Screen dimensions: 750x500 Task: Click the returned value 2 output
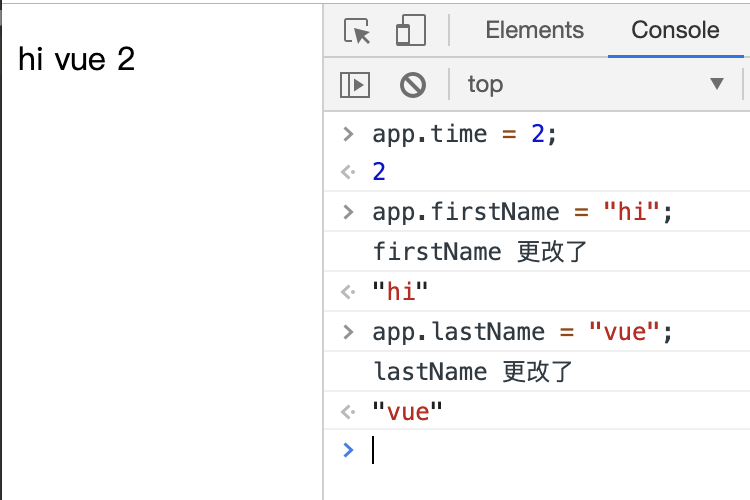[x=379, y=172]
